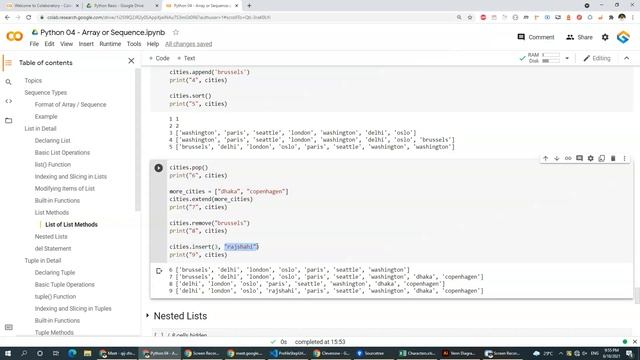Open the View menu
The height and width of the screenshot is (360, 640).
point(67,44)
